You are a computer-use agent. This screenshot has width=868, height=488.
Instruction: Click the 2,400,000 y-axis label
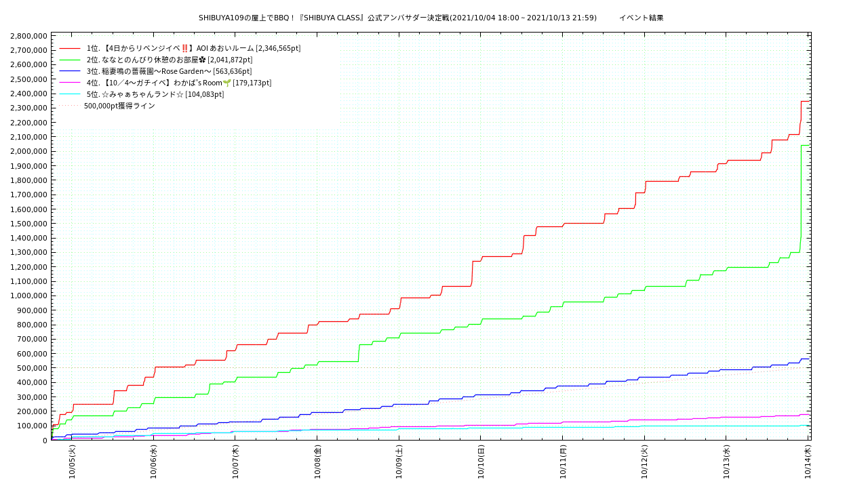pyautogui.click(x=29, y=94)
